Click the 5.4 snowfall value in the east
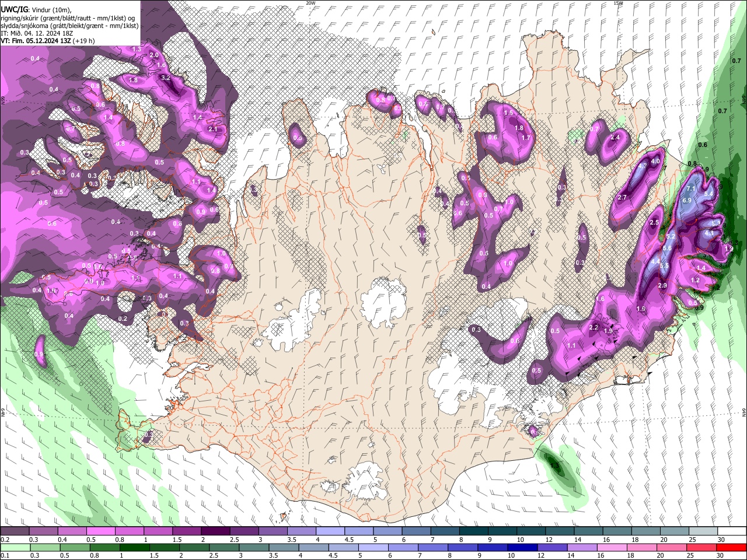 (x=710, y=194)
